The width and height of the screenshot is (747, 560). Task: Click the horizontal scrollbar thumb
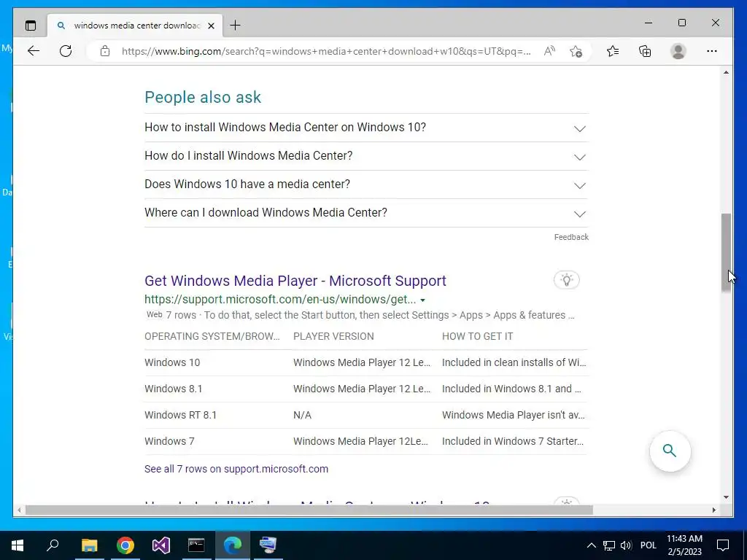pyautogui.click(x=309, y=510)
